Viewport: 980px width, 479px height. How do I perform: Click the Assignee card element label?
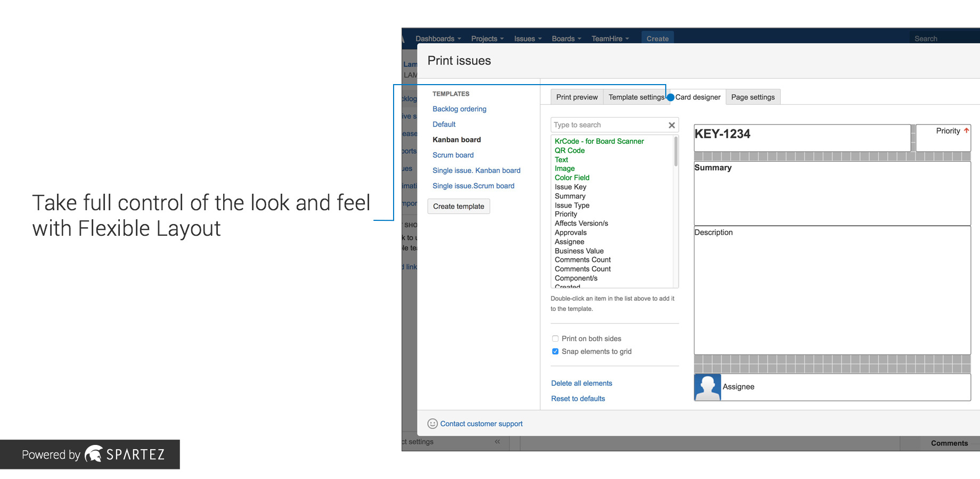(738, 387)
